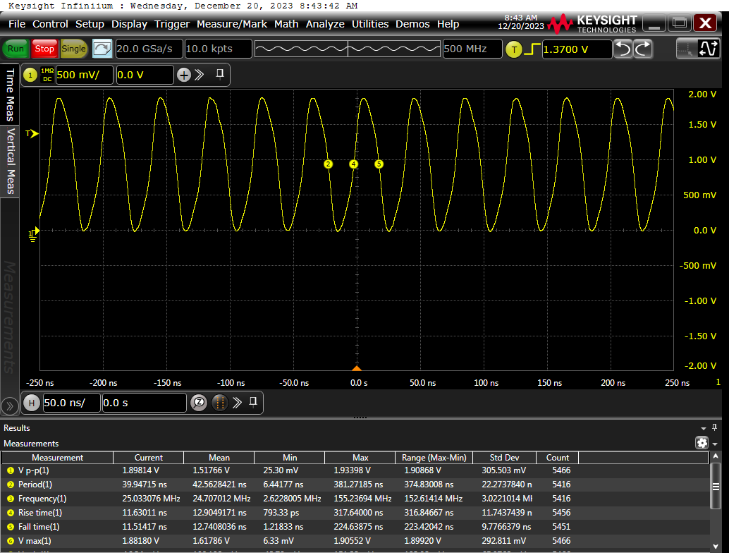This screenshot has height=560, width=729.
Task: Pin the horizontal timebase toolbar
Action: (x=253, y=402)
